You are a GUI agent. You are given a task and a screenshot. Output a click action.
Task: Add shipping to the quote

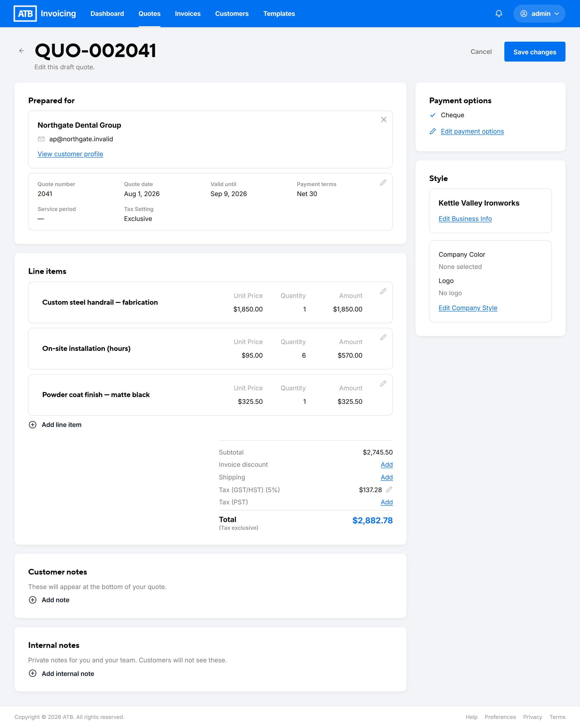coord(387,477)
